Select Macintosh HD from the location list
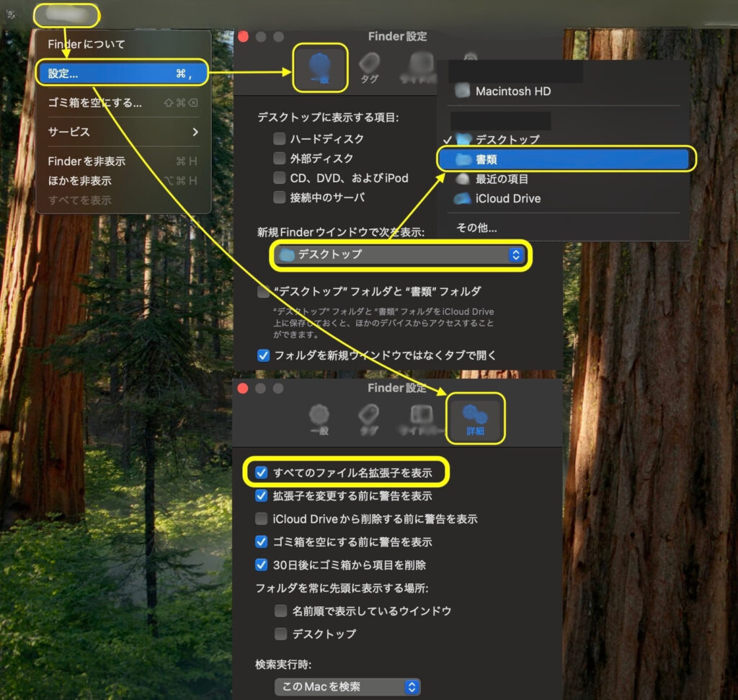738x700 pixels. (x=512, y=92)
